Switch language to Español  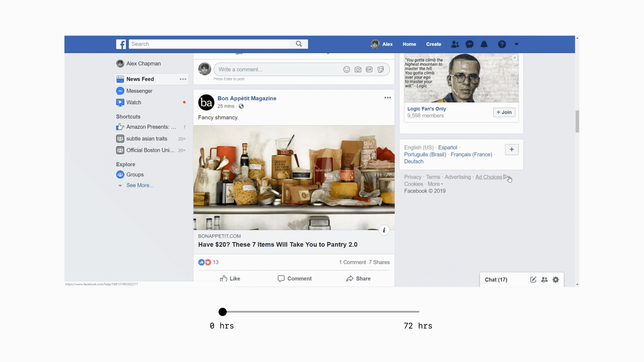coord(447,147)
